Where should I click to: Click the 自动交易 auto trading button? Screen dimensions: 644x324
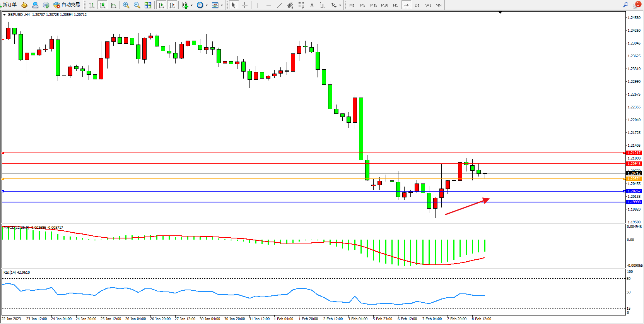(x=67, y=5)
